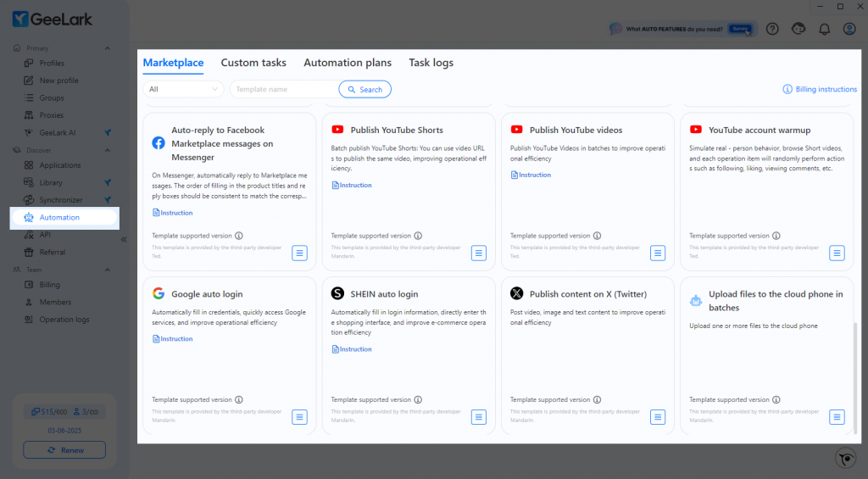
Task: Click the X logo on Publish content card
Action: pos(516,293)
